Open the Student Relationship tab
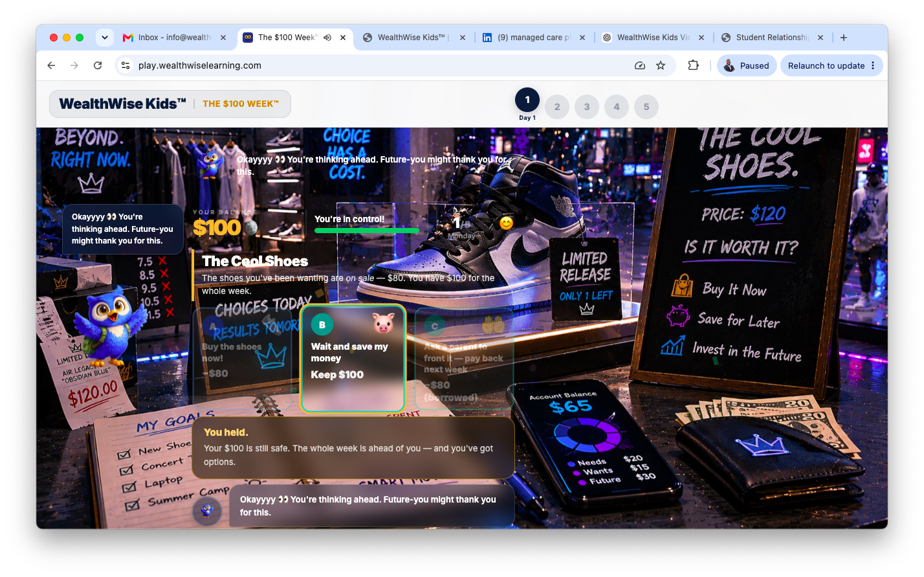The width and height of the screenshot is (924, 577). pos(771,38)
